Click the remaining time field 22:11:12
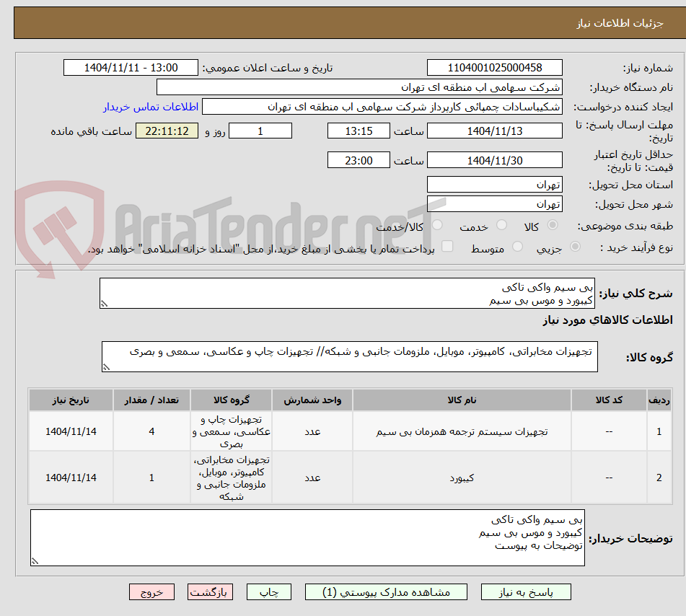The image size is (686, 616). (x=167, y=131)
